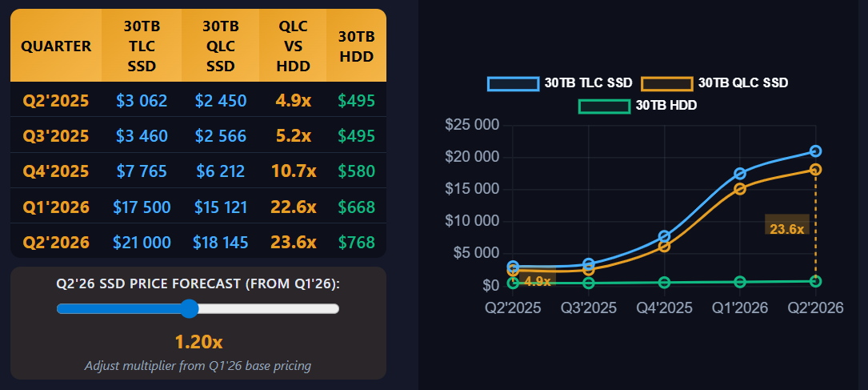Click the 23.6x annotation label on the chart

pos(786,229)
